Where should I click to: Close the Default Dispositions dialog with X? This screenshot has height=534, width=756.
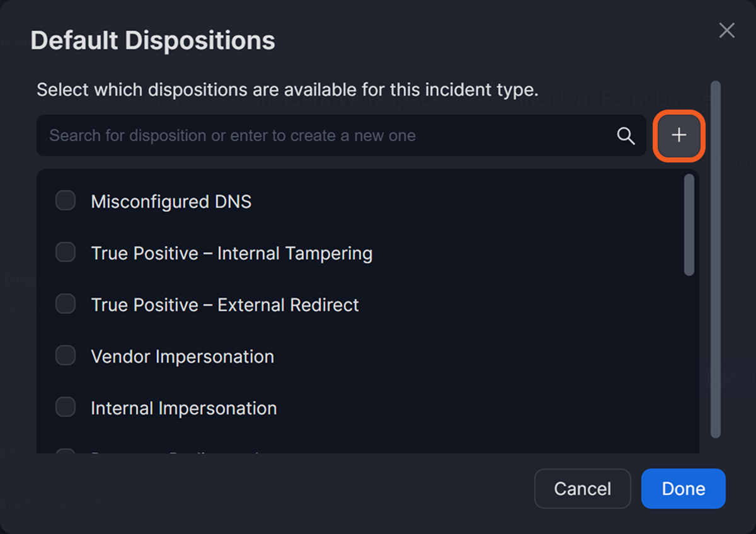click(727, 30)
